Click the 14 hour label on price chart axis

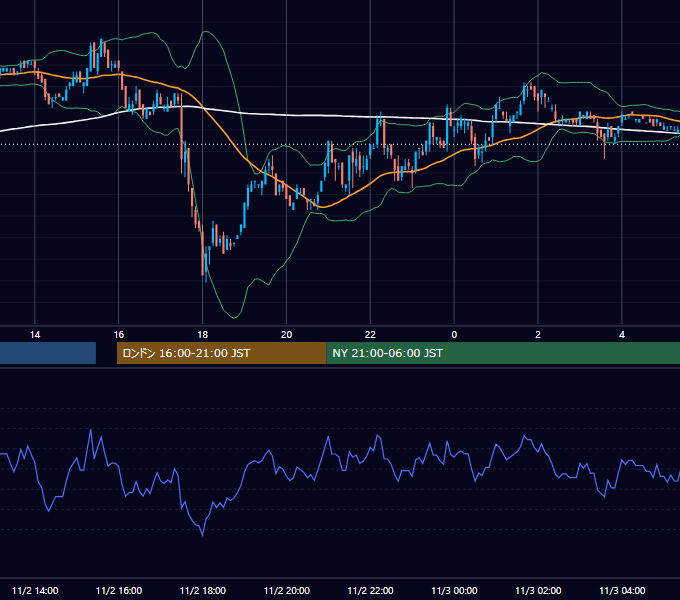tap(35, 335)
